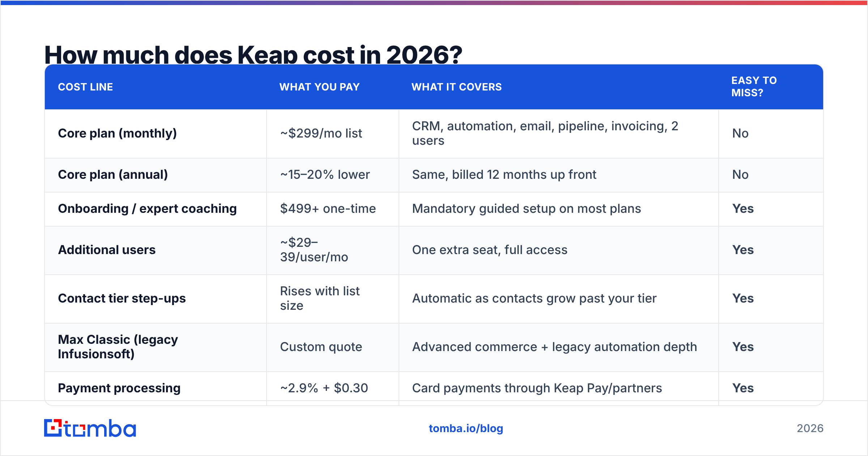Click the 'Additional users' row label
Image resolution: width=868 pixels, height=456 pixels.
pyautogui.click(x=107, y=250)
